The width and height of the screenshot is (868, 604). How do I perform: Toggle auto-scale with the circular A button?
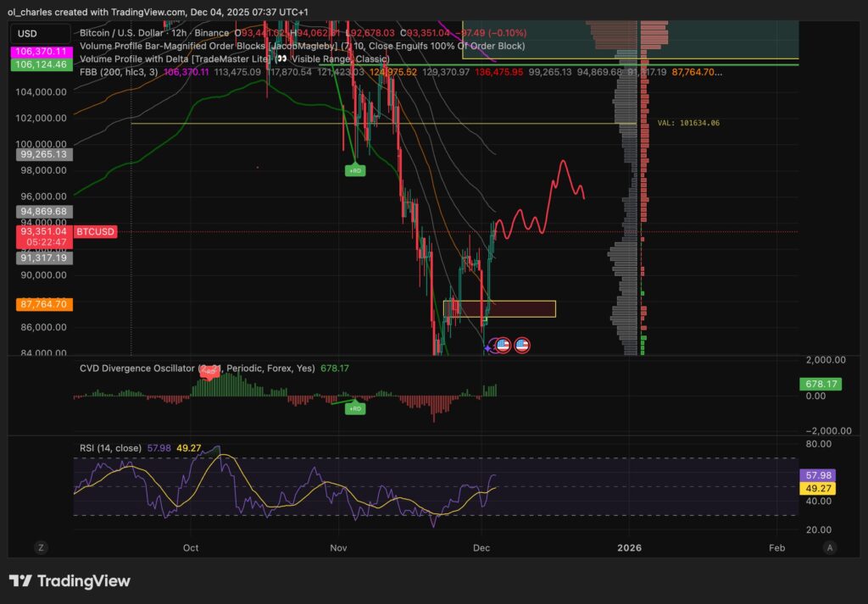(x=828, y=548)
